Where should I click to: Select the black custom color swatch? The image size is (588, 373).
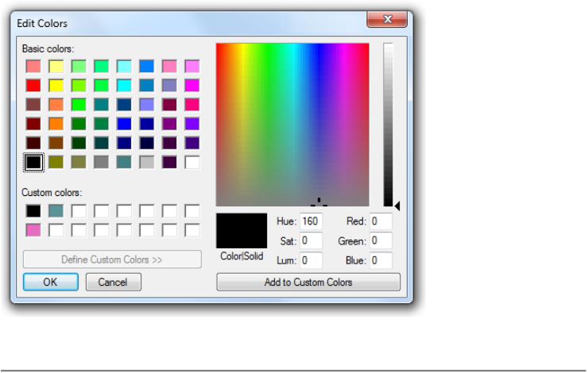click(33, 211)
